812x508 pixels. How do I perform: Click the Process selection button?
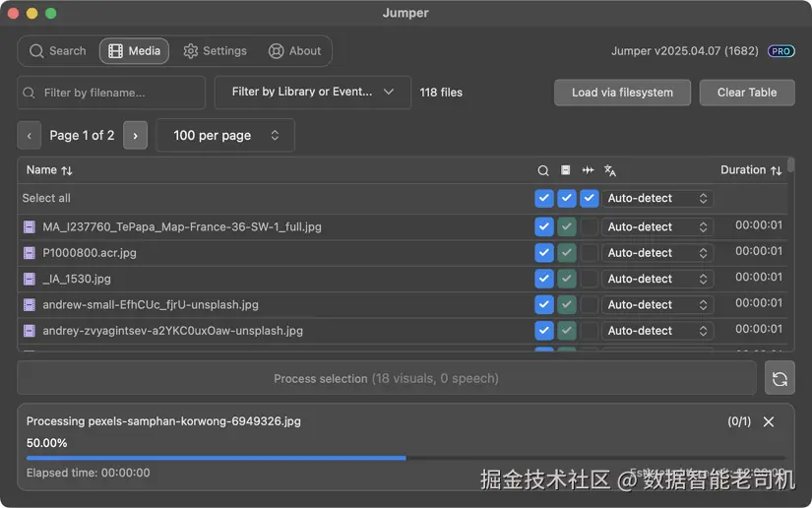pyautogui.click(x=387, y=379)
